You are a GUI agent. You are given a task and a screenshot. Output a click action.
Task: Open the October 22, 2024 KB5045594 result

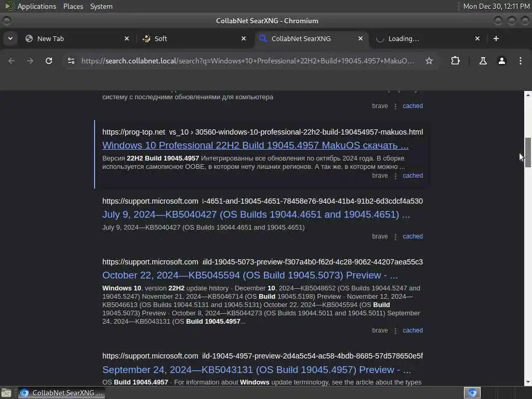pos(250,275)
